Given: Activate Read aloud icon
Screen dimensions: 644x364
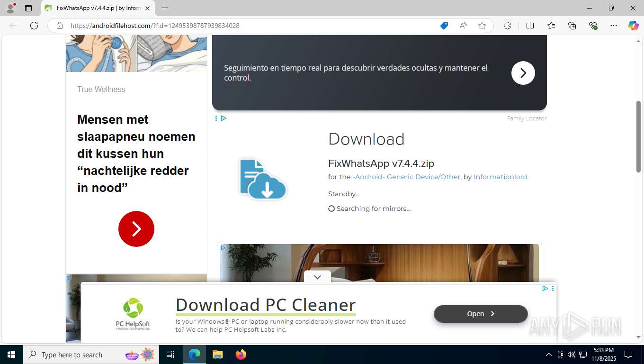Looking at the screenshot, I should pos(463,26).
